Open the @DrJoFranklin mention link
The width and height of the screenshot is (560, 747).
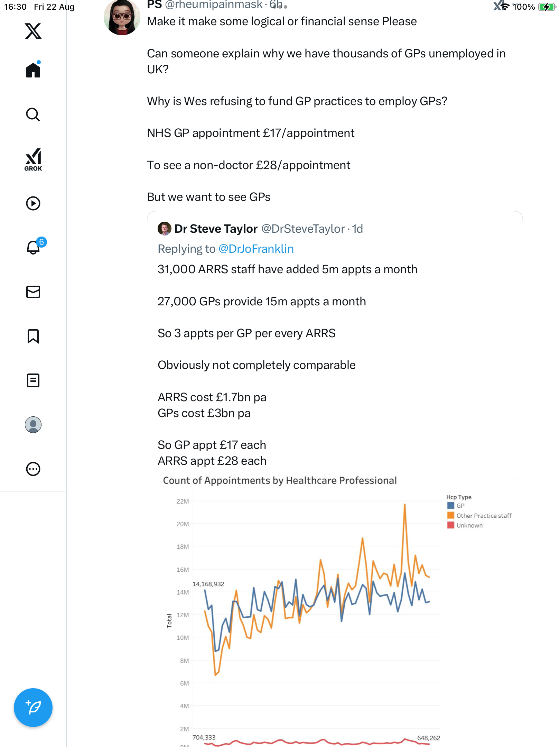click(256, 249)
